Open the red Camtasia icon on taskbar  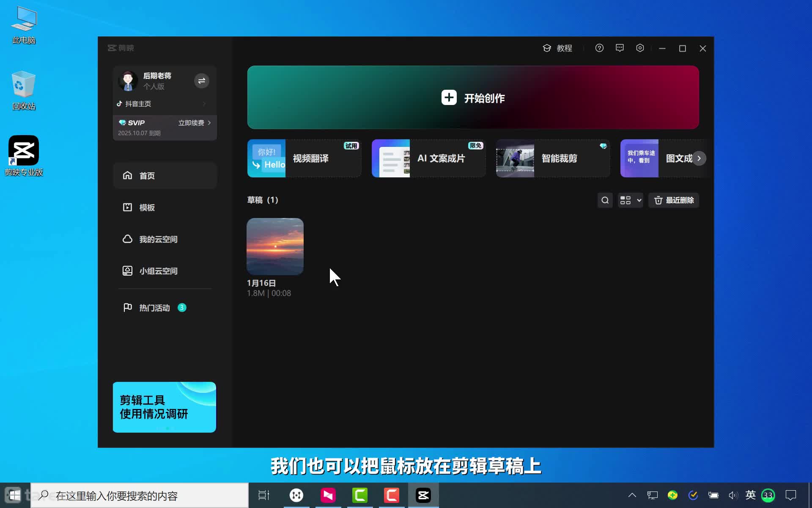[392, 495]
